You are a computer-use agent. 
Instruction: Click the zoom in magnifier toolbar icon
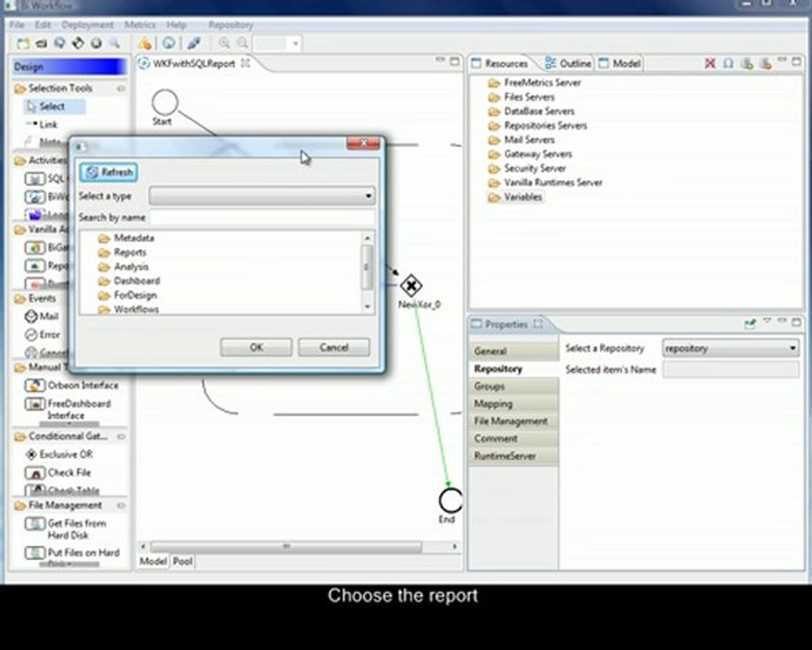tap(225, 43)
